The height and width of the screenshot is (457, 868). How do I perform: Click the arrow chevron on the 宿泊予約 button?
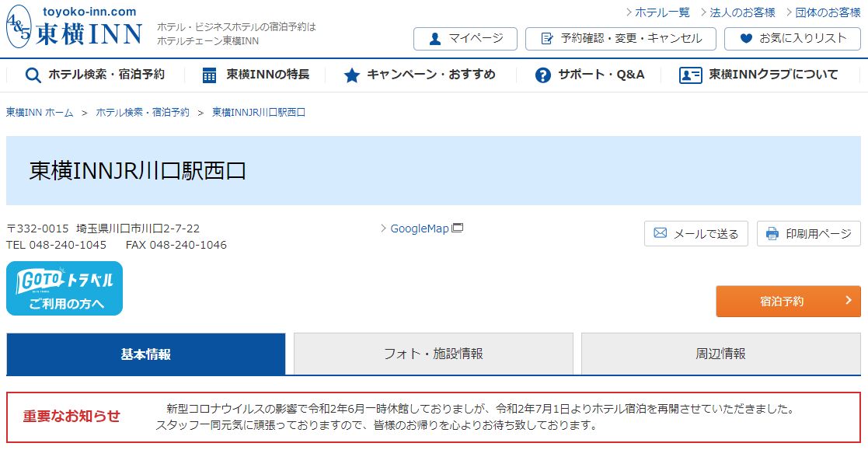click(848, 300)
